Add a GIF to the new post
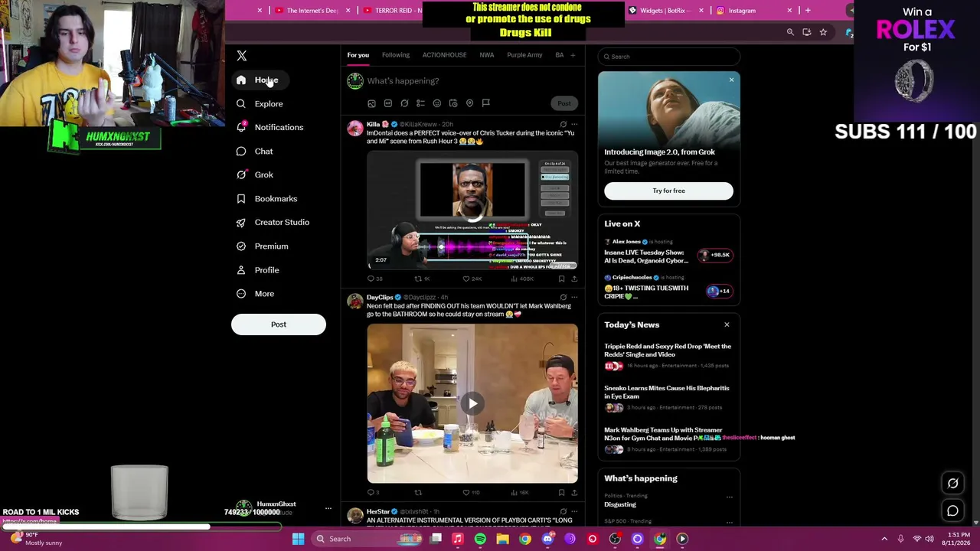Image resolution: width=980 pixels, height=551 pixels. 388,103
